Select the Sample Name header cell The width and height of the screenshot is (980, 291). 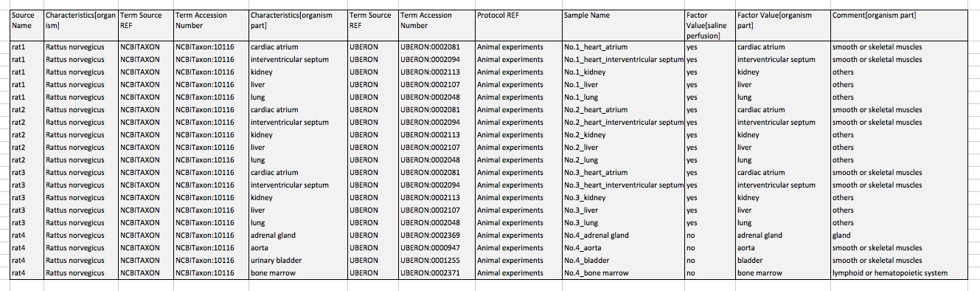coord(622,25)
